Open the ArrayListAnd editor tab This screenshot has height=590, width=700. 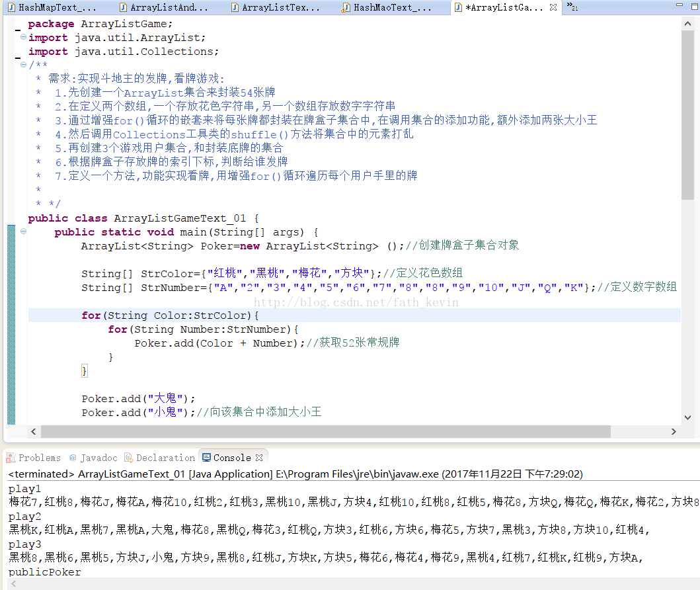pos(165,7)
